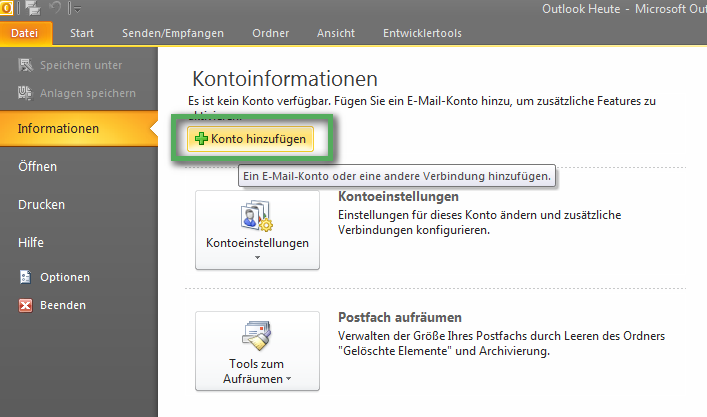Switch to the Senden/Empfangen tab
The height and width of the screenshot is (417, 707).
(x=173, y=33)
